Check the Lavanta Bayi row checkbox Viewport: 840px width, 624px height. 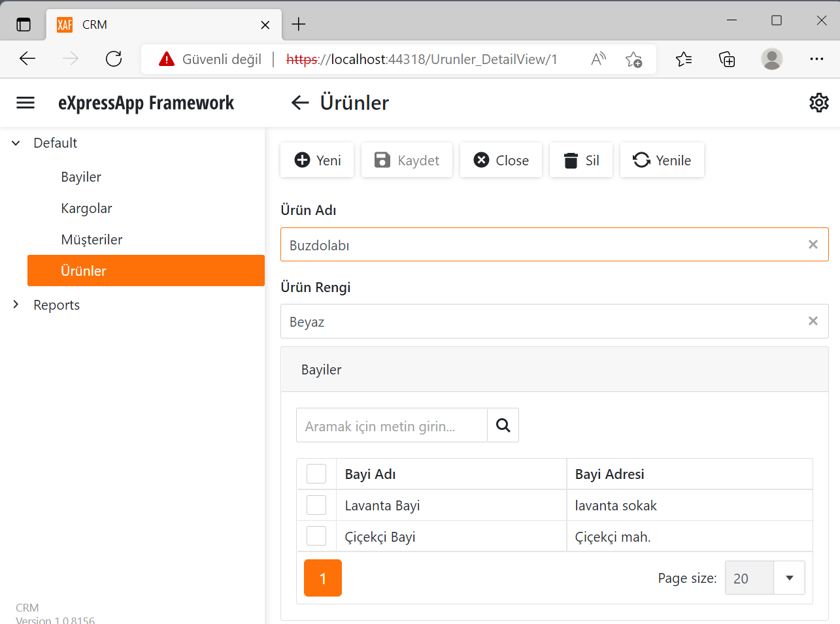tap(316, 504)
